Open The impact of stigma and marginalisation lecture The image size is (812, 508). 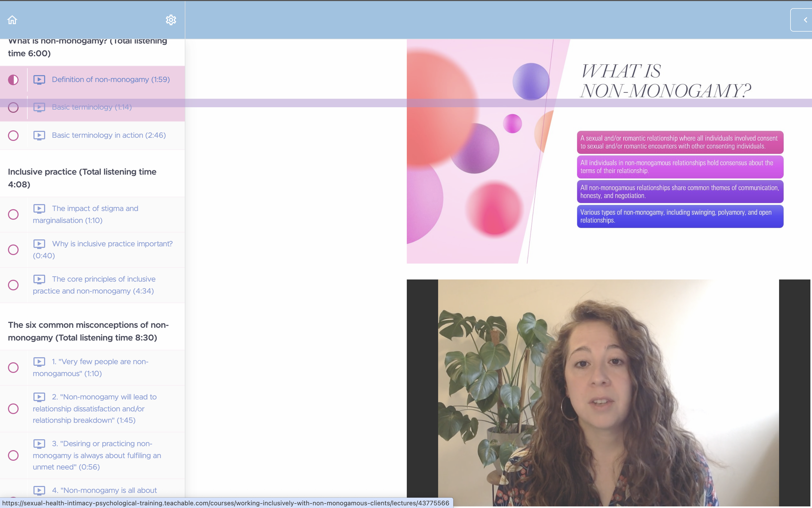(86, 214)
